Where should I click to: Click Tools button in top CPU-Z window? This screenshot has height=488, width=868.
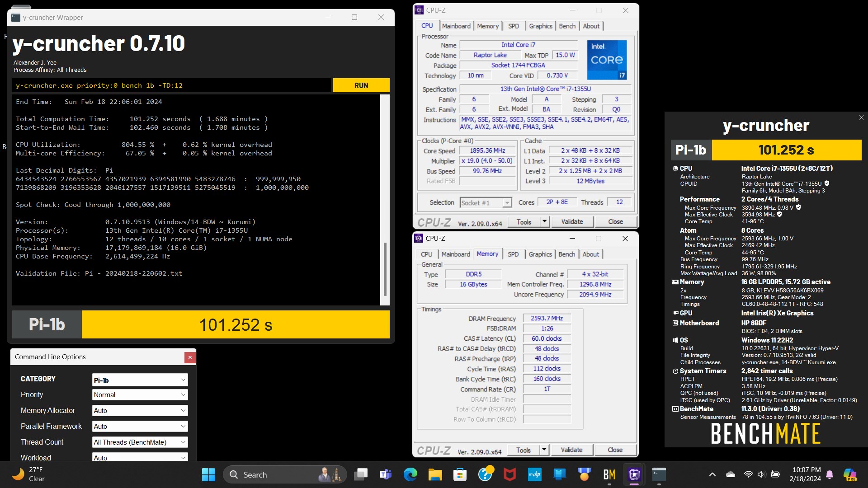[x=524, y=222]
